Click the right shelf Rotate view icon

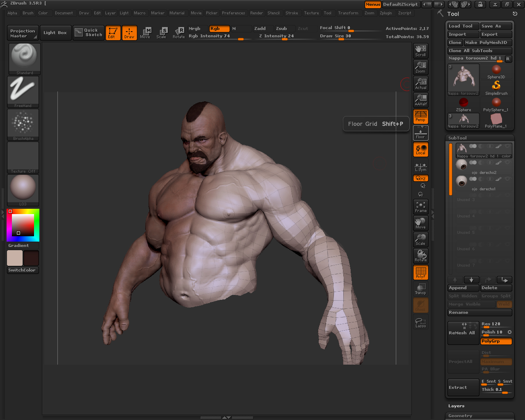421,256
